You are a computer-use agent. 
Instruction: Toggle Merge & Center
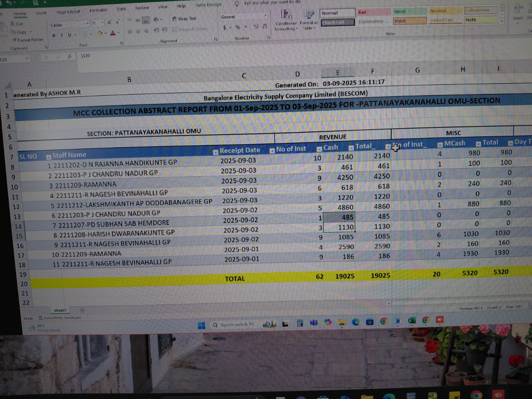coord(190,29)
